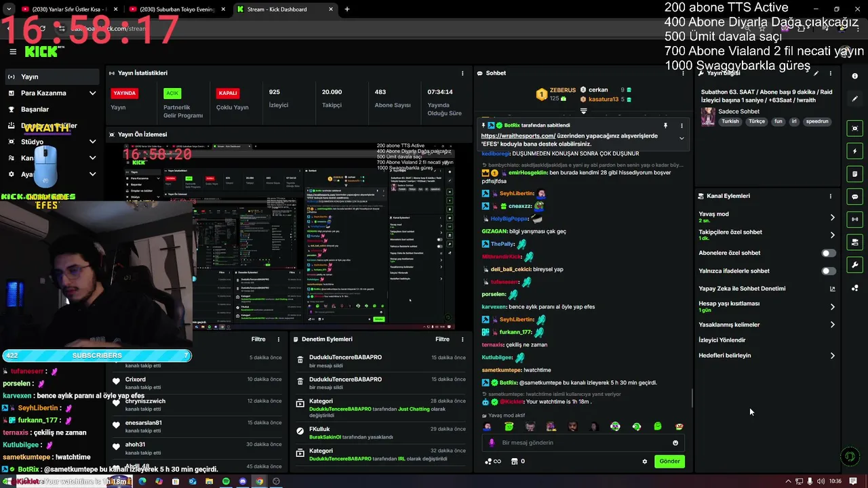Select the chat bubble icon in the right rail
The height and width of the screenshot is (488, 868).
pyautogui.click(x=854, y=197)
